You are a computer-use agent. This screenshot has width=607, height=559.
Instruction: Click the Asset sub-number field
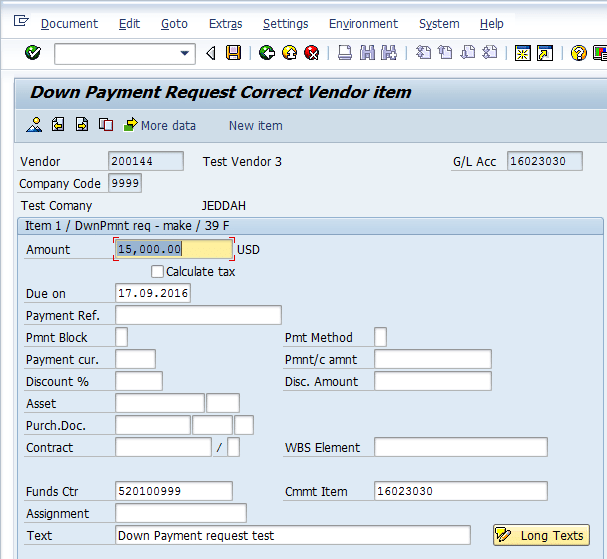pos(223,403)
